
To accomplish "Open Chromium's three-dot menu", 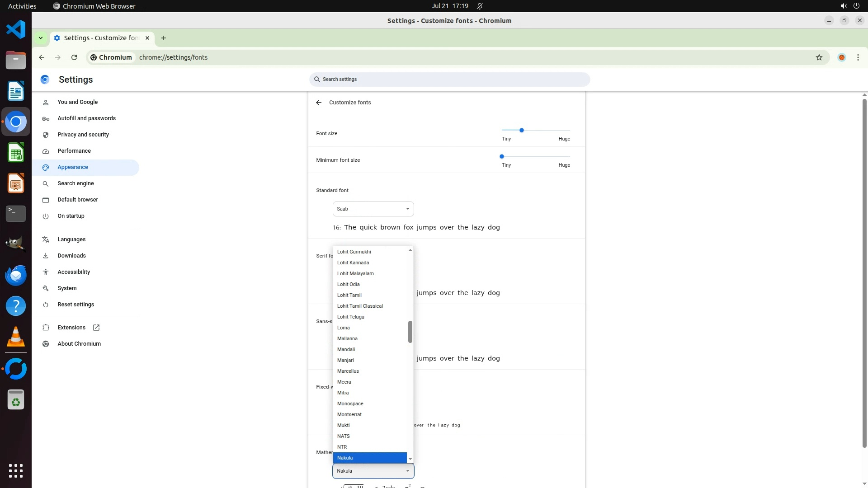I will (858, 57).
